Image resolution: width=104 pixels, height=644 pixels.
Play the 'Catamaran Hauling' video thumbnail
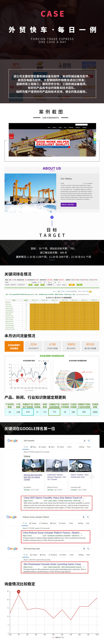(x=57, y=465)
